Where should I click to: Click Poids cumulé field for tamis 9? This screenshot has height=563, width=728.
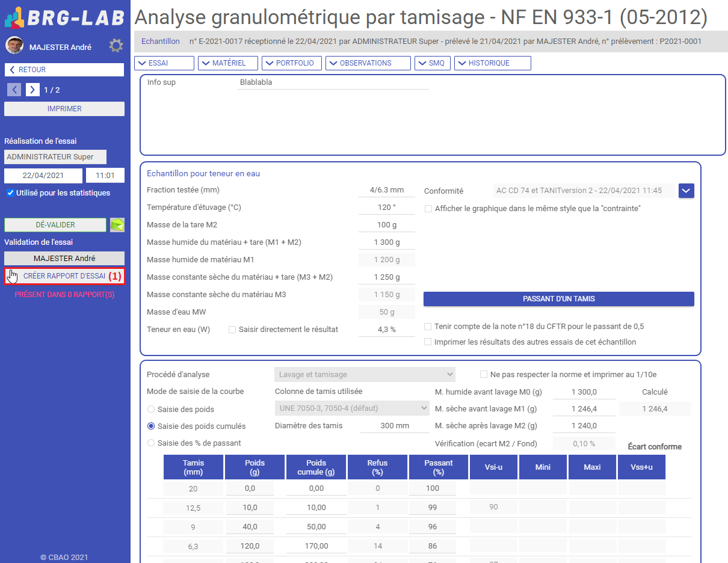[316, 527]
